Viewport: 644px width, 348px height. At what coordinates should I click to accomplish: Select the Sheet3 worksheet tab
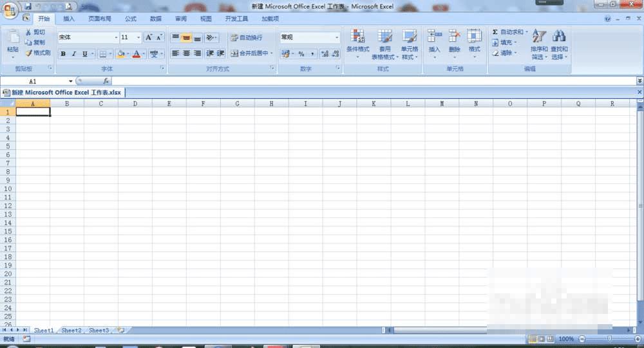click(x=99, y=331)
